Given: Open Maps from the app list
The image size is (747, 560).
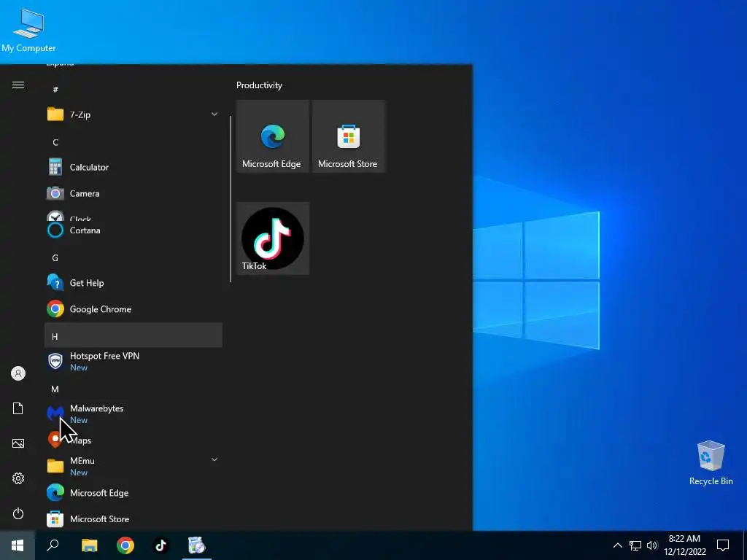Looking at the screenshot, I should tap(133, 440).
